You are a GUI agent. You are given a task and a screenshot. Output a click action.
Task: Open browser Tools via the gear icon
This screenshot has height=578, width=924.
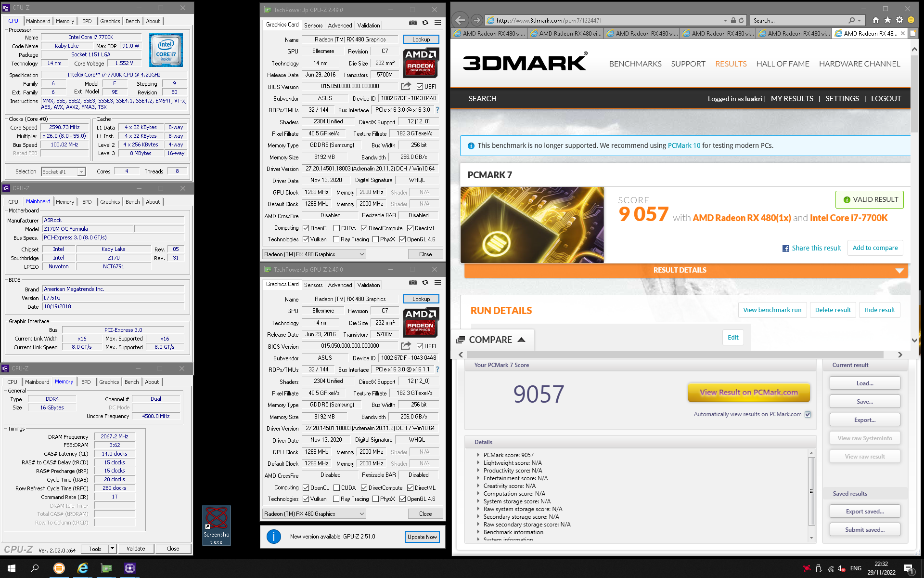(x=899, y=20)
